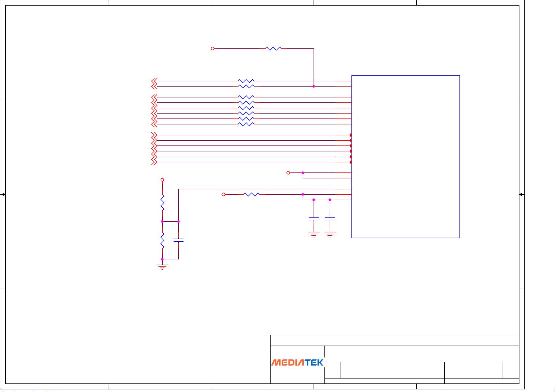Click the first input arrow pin on the IC
This screenshot has width=555, height=392.
(351, 135)
